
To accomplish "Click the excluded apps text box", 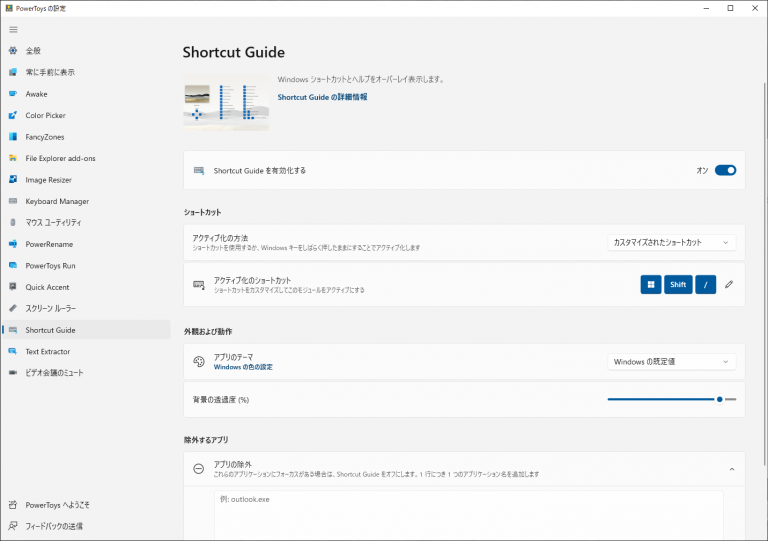I will click(468, 510).
